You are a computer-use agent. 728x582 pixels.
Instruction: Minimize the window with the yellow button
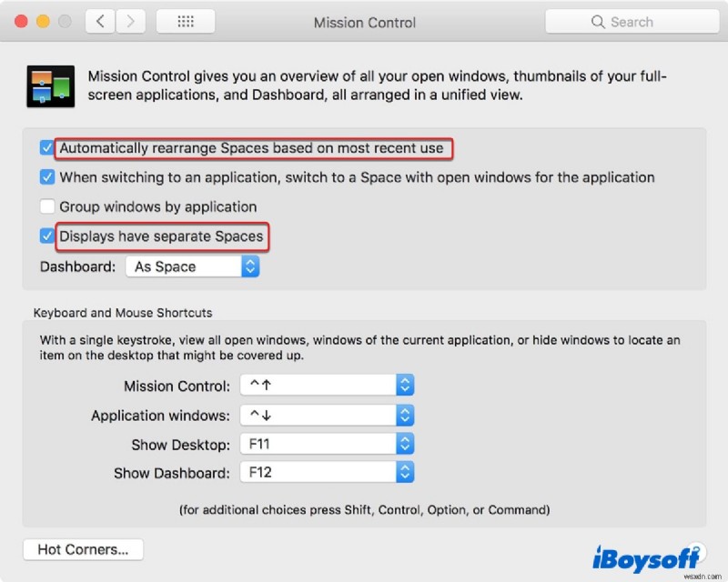point(43,21)
